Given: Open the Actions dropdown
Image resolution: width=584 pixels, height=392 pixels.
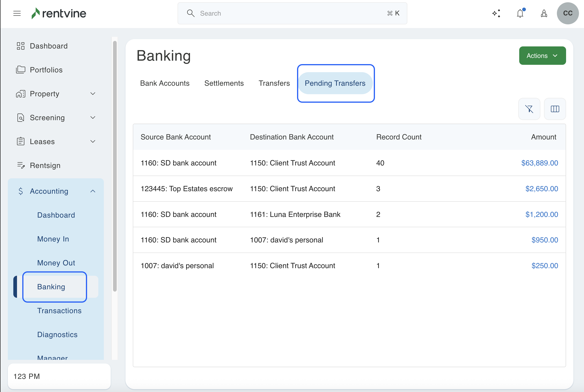Looking at the screenshot, I should (542, 56).
